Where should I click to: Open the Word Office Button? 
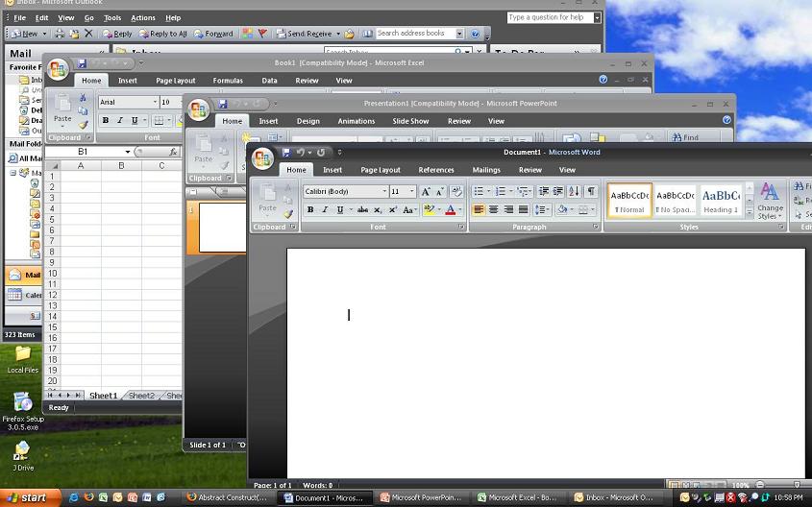[x=262, y=158]
